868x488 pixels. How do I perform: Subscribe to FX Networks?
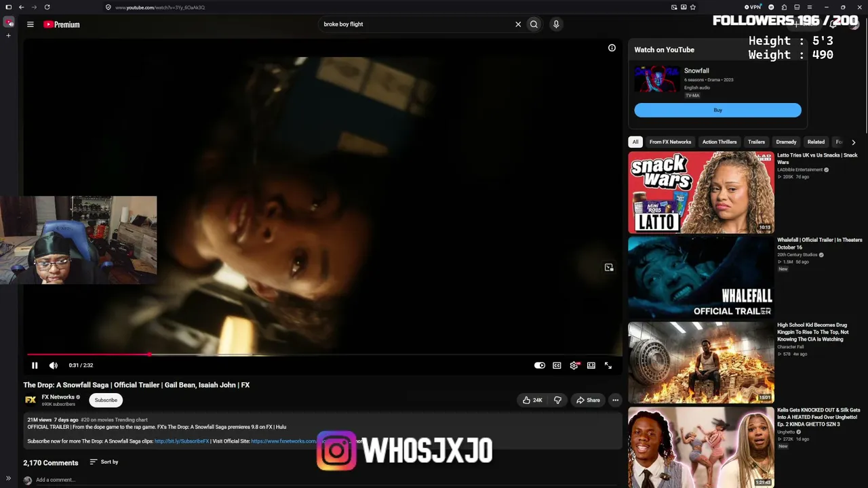106,400
